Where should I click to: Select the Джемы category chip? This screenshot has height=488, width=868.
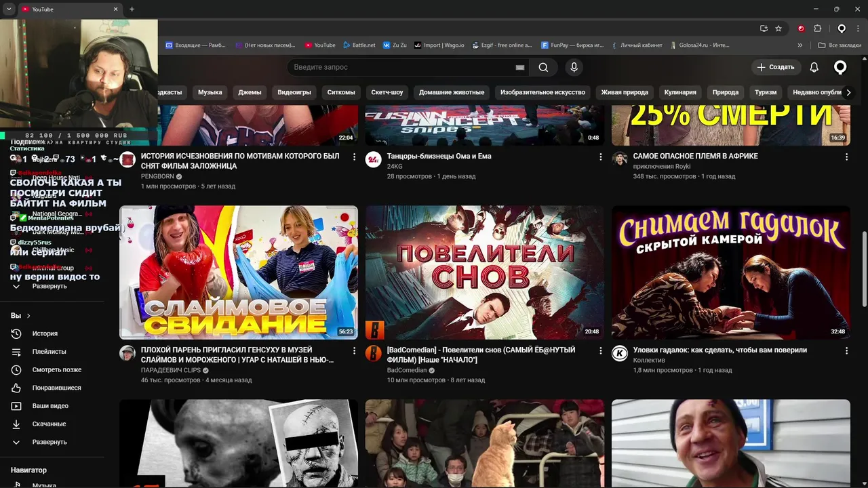(250, 92)
